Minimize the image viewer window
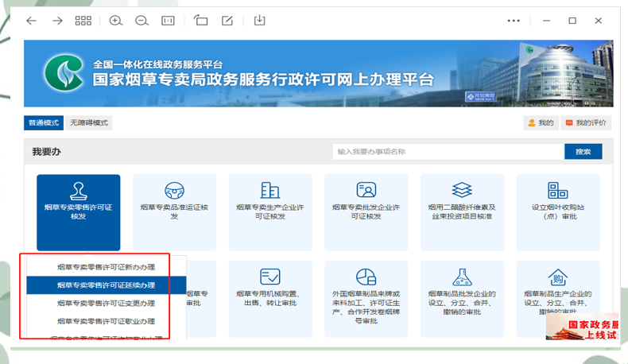This screenshot has width=628, height=364. point(546,21)
